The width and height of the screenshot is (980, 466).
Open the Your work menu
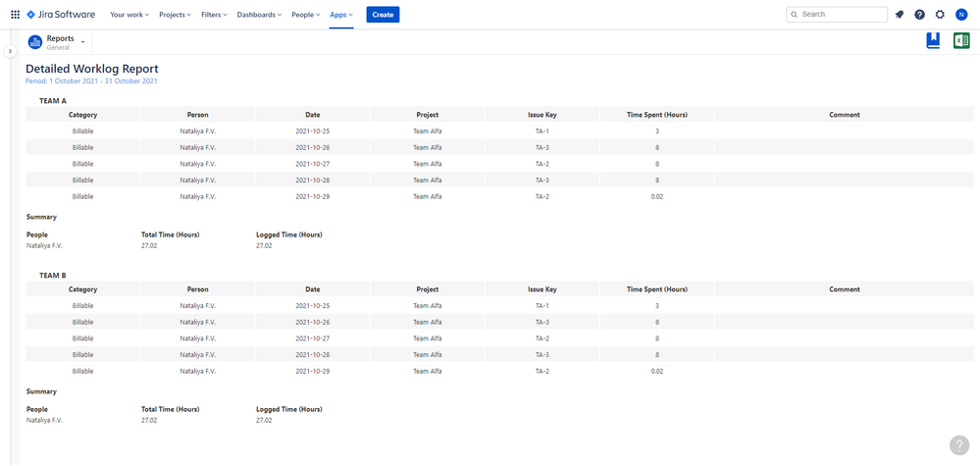tap(129, 15)
